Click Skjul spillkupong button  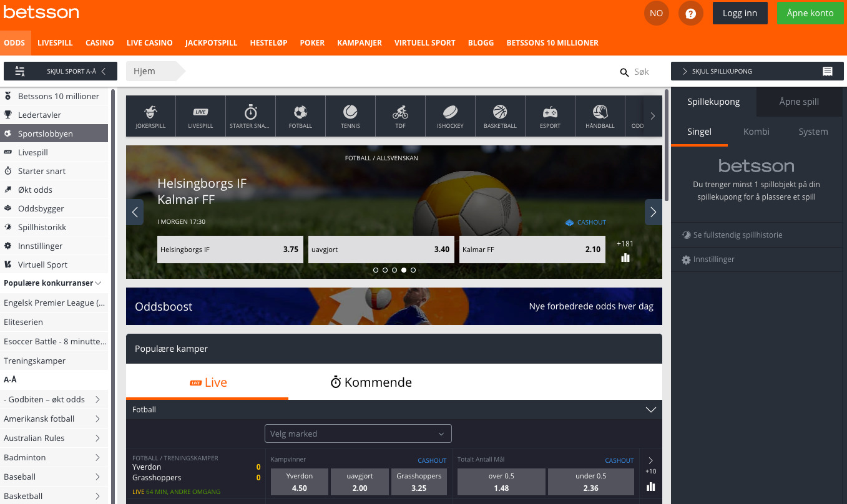click(x=756, y=71)
